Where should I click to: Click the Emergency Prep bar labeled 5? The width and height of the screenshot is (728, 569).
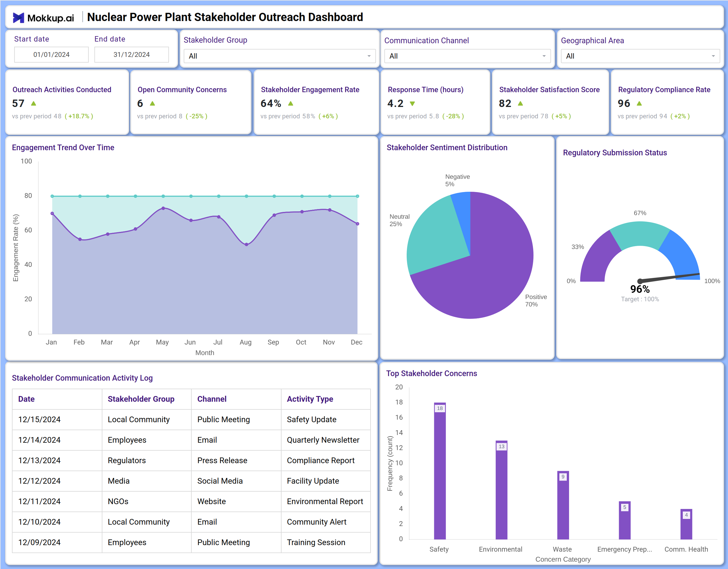625,520
